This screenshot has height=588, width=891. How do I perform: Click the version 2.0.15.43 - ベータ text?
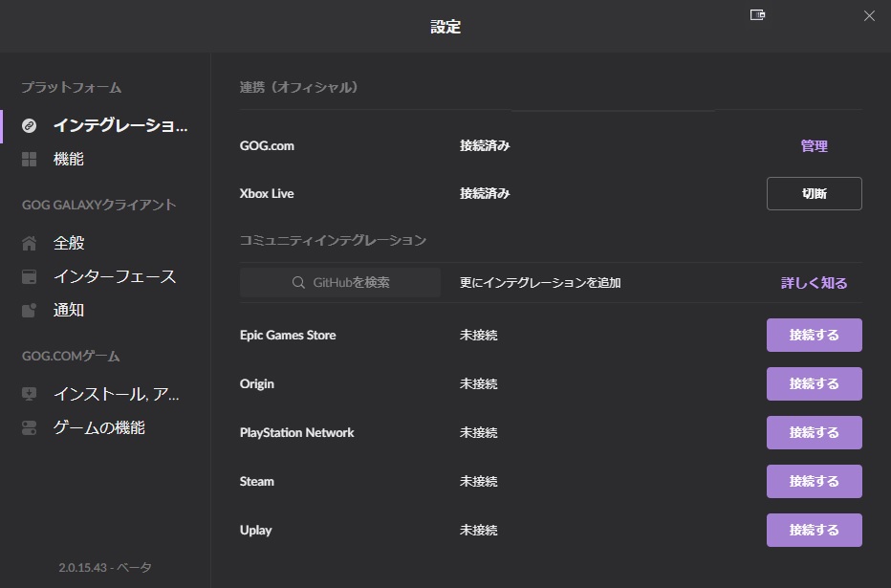105,568
